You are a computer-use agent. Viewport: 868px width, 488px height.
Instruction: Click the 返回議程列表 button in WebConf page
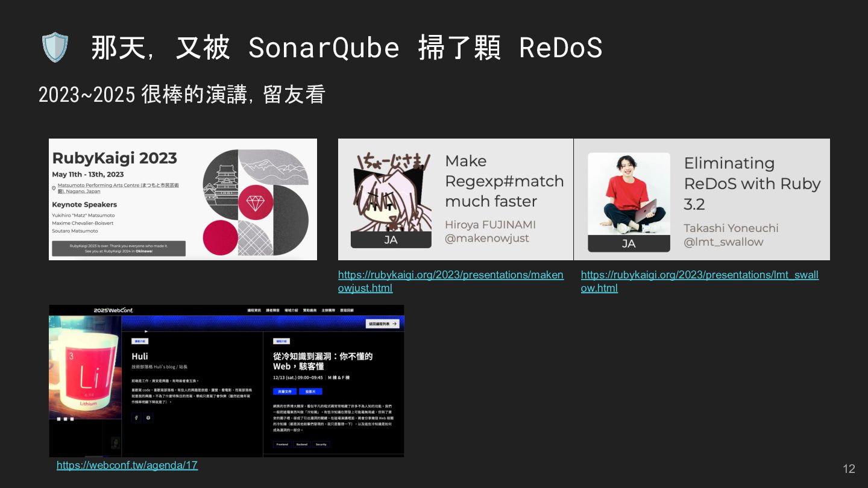(x=383, y=324)
